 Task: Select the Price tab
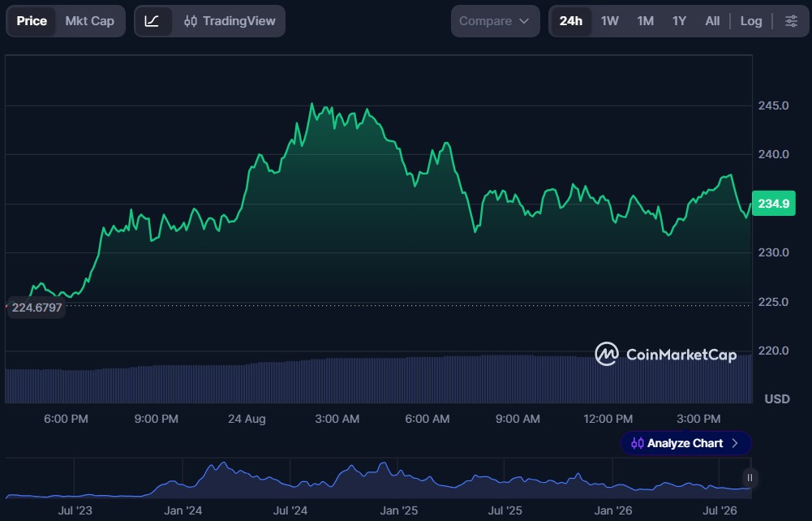tap(32, 21)
